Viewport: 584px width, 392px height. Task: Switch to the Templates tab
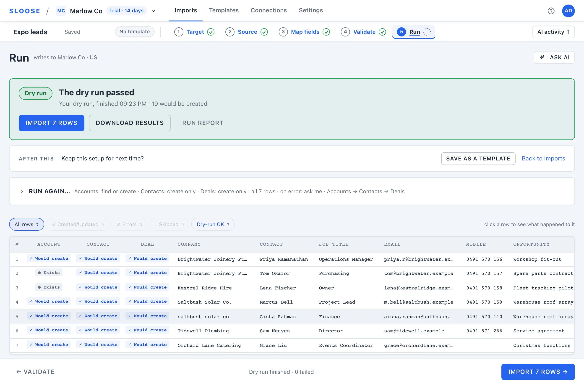(x=224, y=10)
